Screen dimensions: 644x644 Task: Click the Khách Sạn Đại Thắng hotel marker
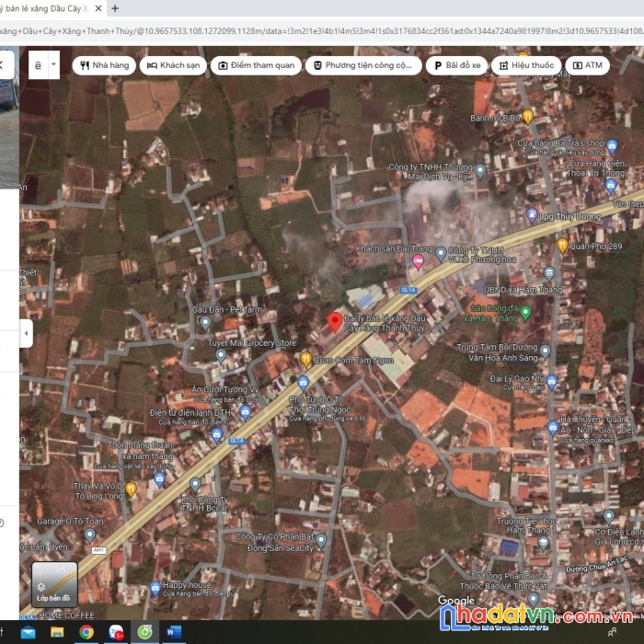point(418,261)
